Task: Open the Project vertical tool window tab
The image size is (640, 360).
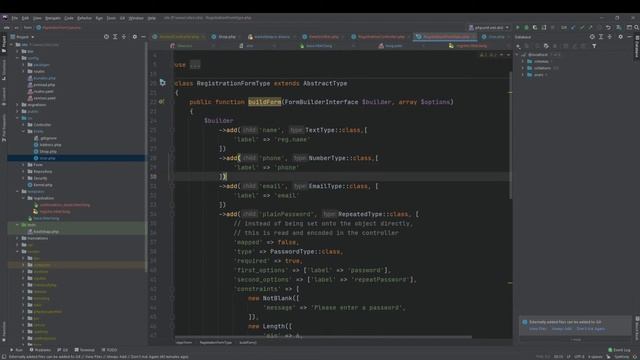Action: 4,44
